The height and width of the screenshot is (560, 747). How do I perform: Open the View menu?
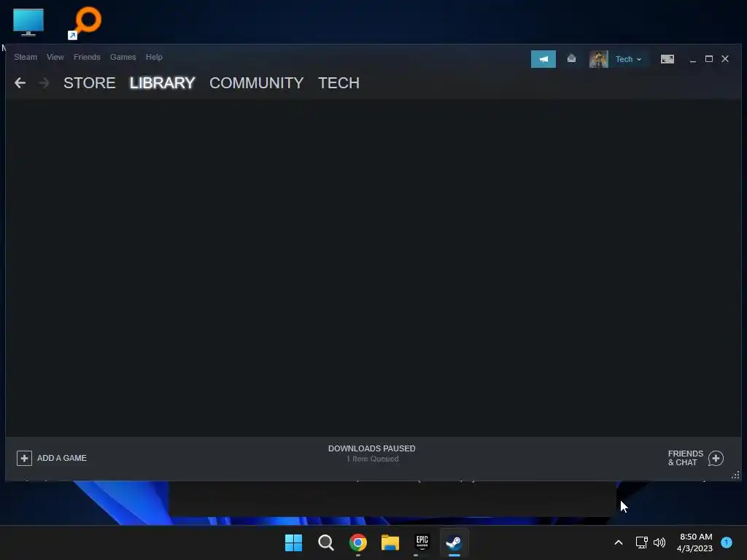(55, 57)
